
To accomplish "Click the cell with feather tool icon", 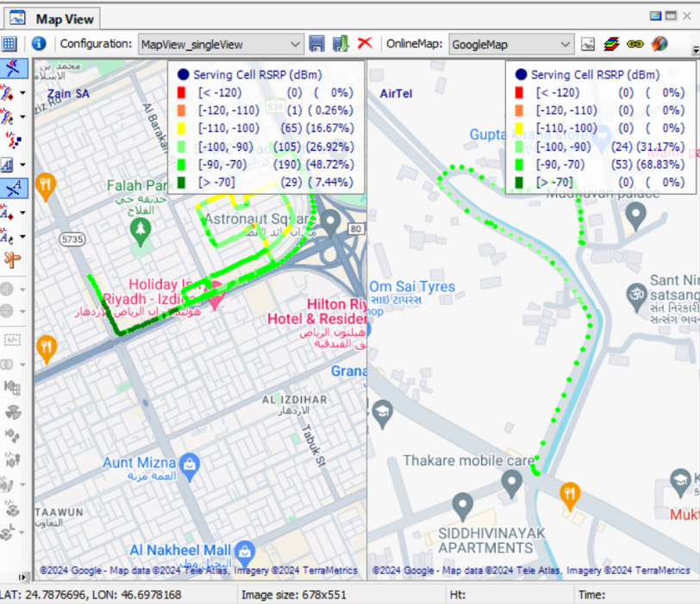I will coord(7,483).
